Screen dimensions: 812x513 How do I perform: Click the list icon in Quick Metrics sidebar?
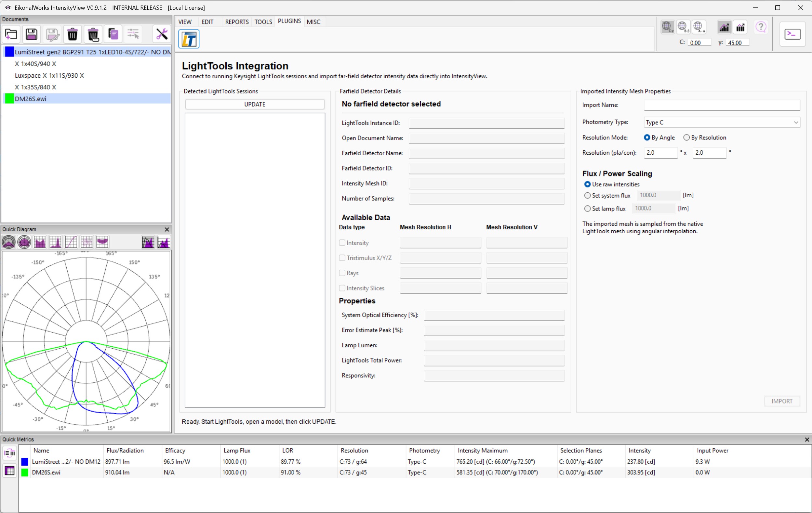point(9,453)
